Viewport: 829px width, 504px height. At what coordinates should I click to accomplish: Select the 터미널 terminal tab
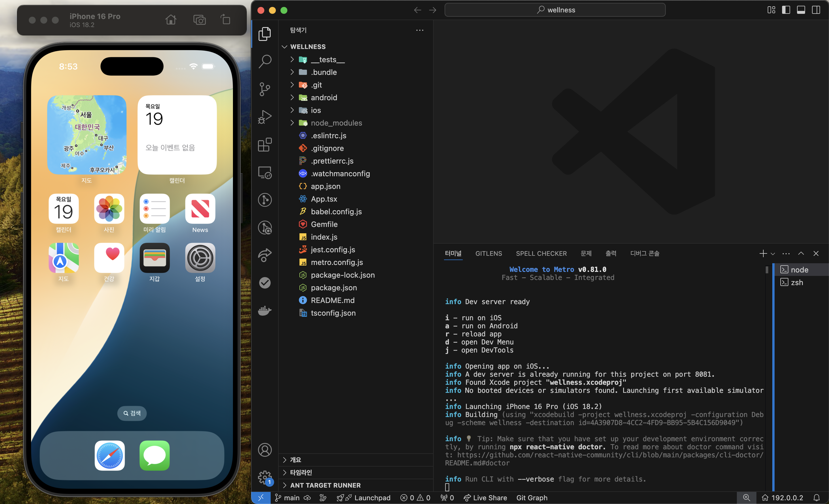(453, 253)
